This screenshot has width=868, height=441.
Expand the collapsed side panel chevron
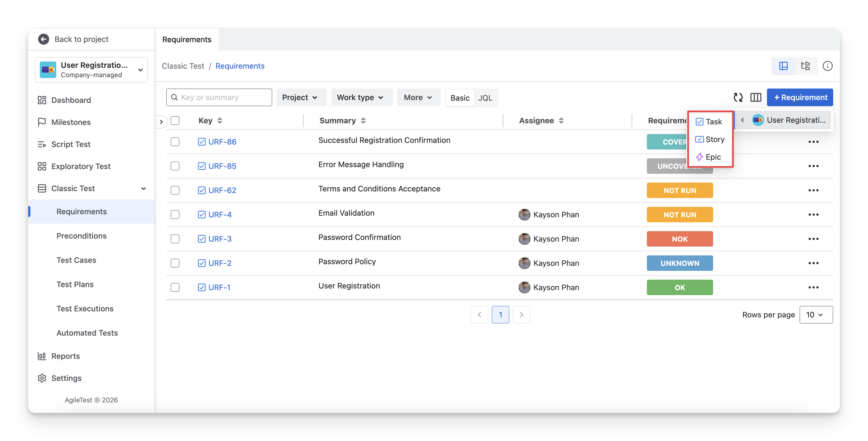pos(161,122)
